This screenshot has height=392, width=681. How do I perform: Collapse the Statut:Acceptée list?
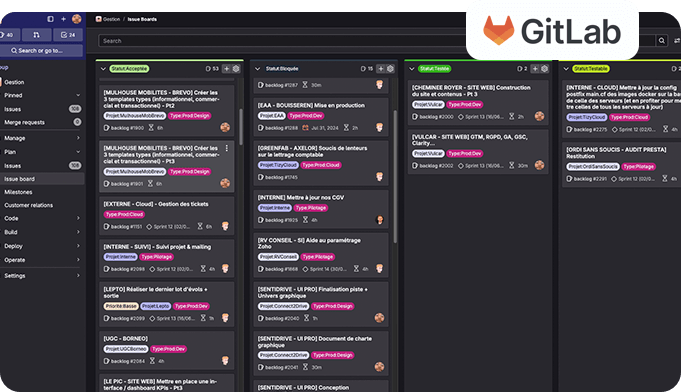pyautogui.click(x=103, y=69)
